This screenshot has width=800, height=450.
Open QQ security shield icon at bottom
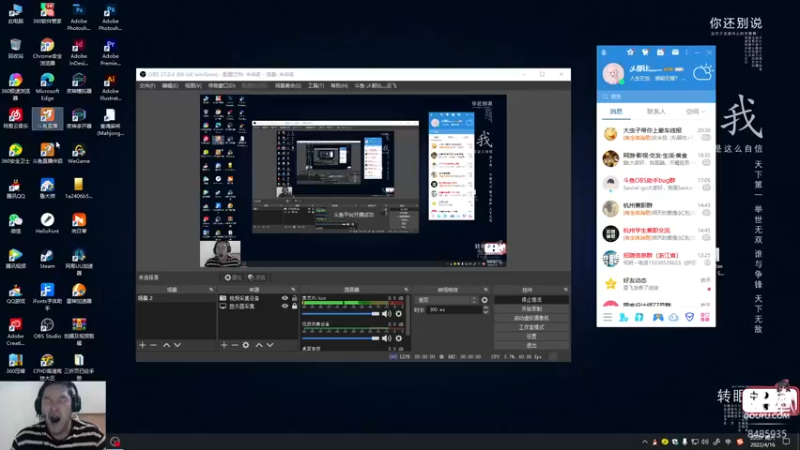point(689,317)
